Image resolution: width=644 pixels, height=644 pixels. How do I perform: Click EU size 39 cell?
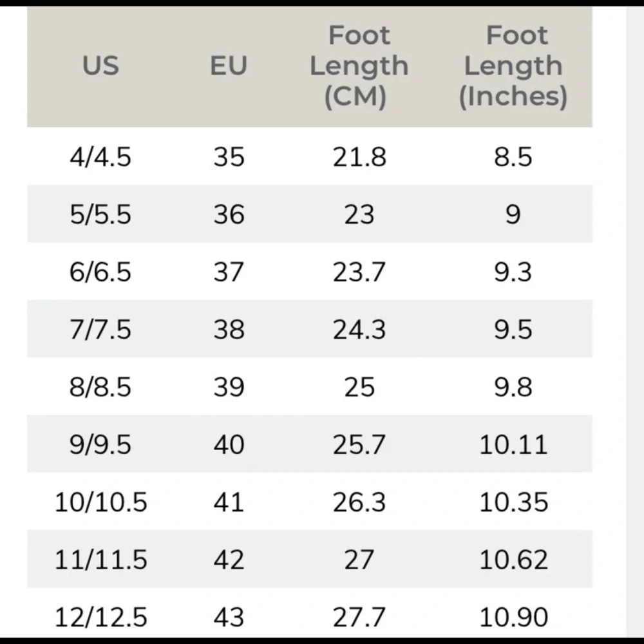(x=229, y=387)
